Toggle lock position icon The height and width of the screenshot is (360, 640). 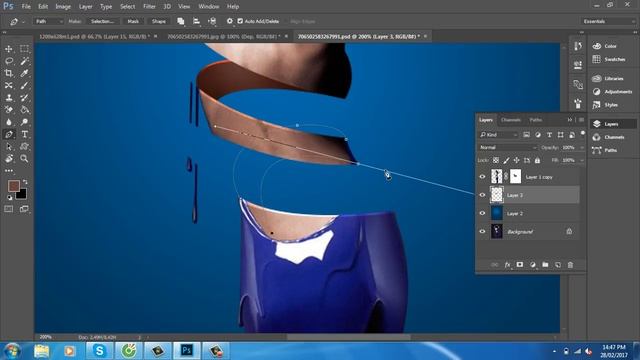click(516, 160)
